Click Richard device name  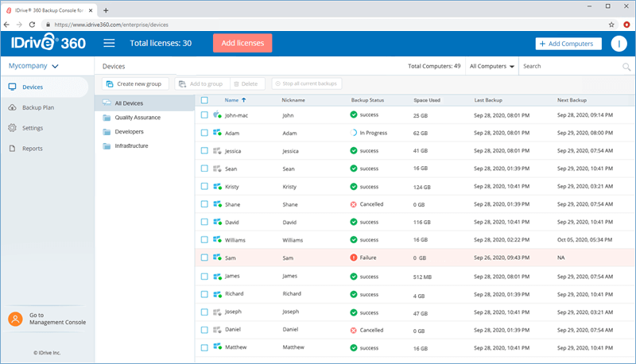pyautogui.click(x=234, y=294)
